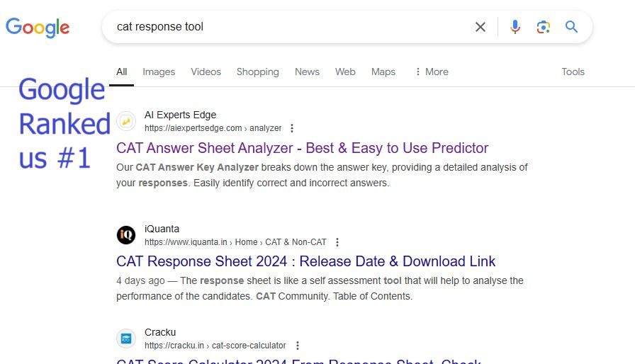Image resolution: width=635 pixels, height=364 pixels.
Task: Switch to the Videos tab
Action: click(206, 72)
